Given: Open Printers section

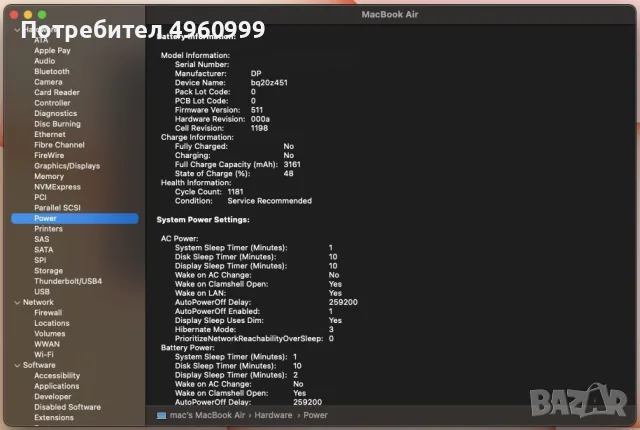Looking at the screenshot, I should tap(48, 229).
